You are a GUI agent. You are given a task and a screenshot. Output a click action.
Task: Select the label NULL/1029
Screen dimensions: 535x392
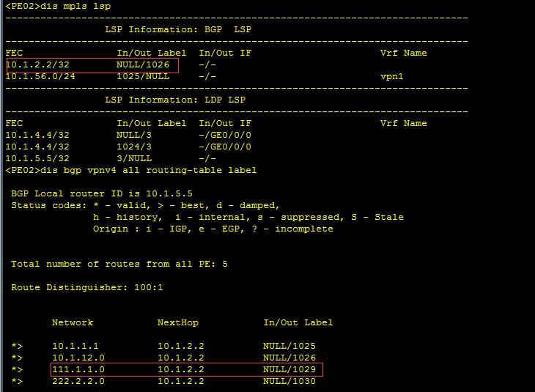tap(289, 369)
